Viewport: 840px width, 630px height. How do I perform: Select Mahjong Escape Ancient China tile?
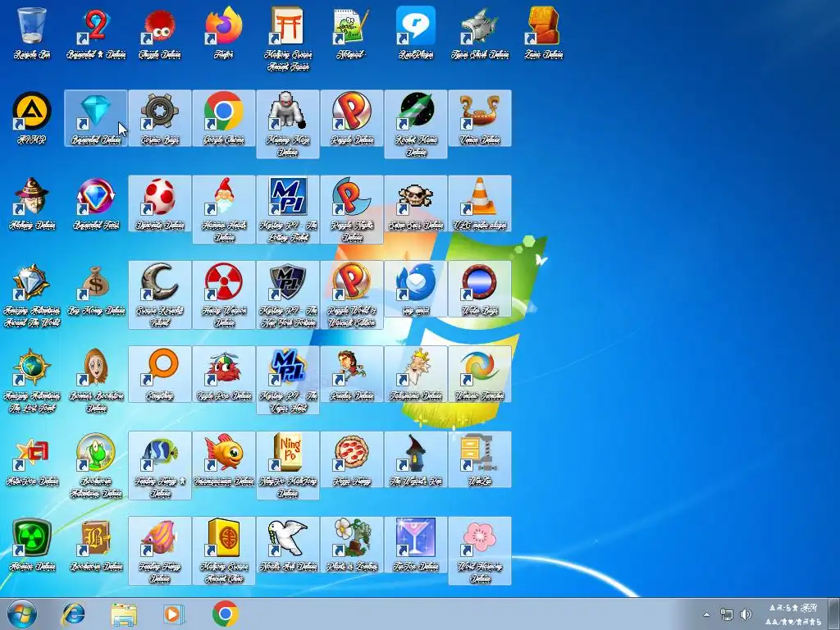[x=223, y=551]
